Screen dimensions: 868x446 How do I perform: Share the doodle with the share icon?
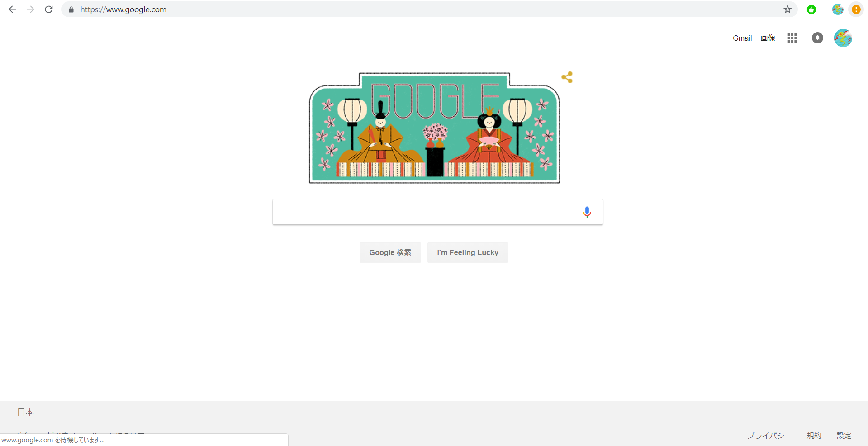pos(567,77)
